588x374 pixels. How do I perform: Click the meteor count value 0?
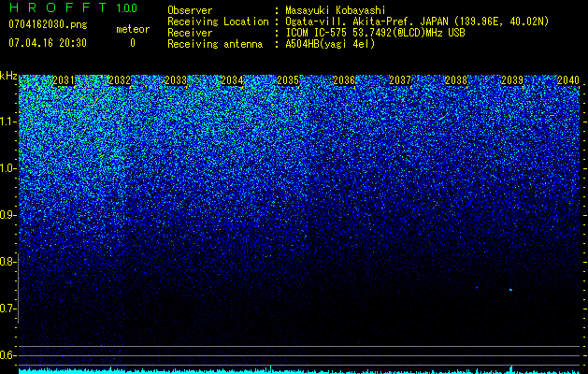(x=133, y=43)
